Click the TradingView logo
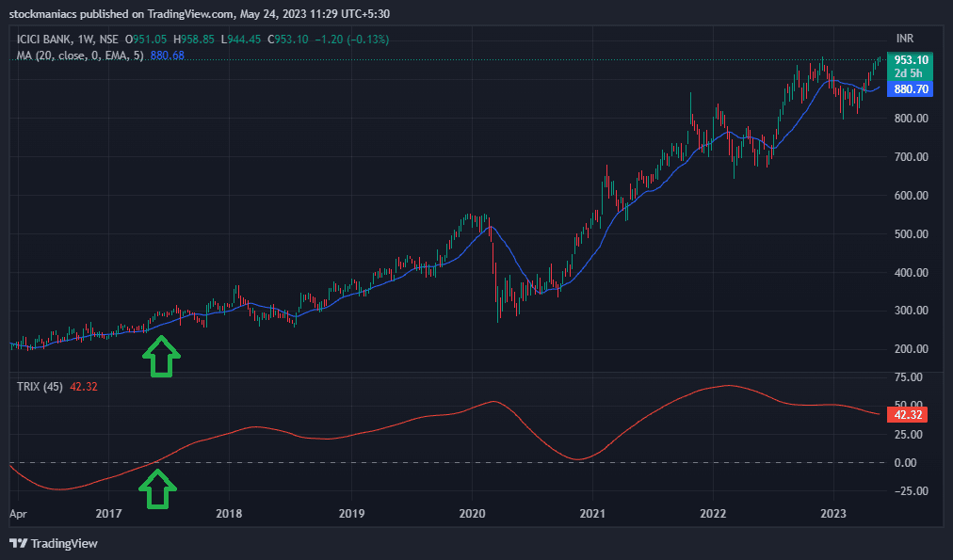 54,543
